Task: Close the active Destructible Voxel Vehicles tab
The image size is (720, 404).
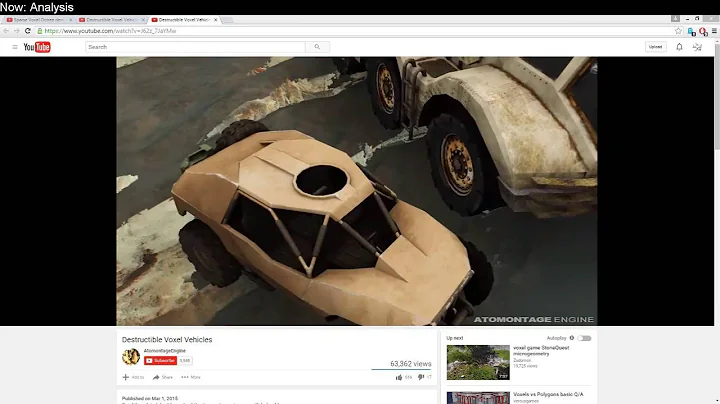Action: tap(215, 20)
